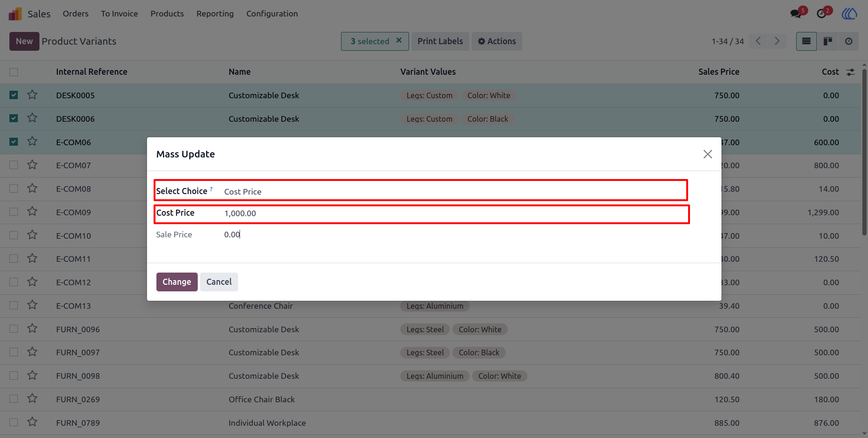Open the Sales app home icon
The image size is (868, 438).
pos(15,14)
